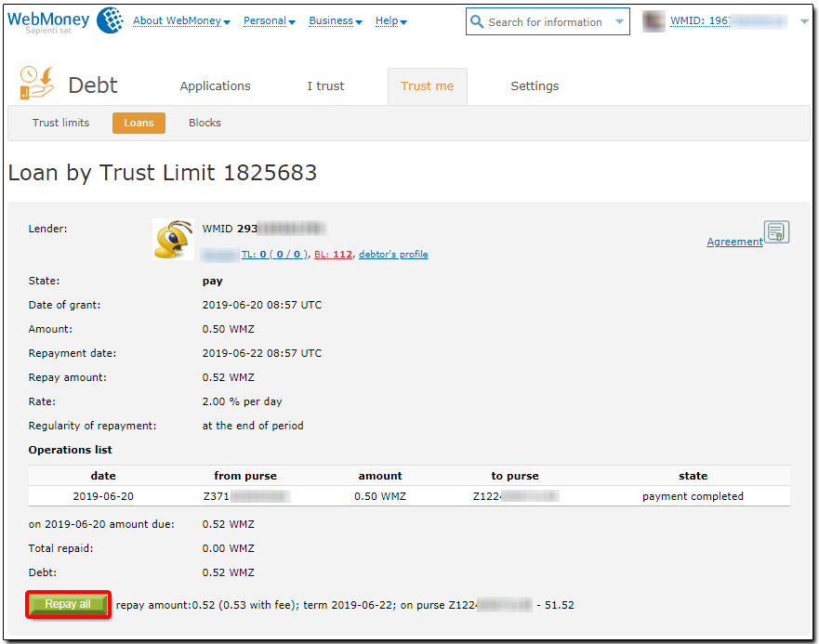
Task: Click the lender's bee avatar image
Action: tap(174, 239)
